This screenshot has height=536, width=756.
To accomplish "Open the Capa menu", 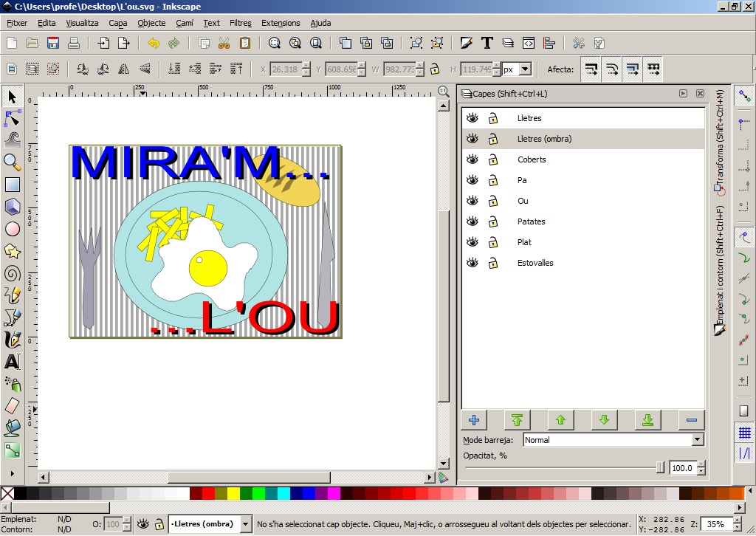I will pyautogui.click(x=117, y=23).
